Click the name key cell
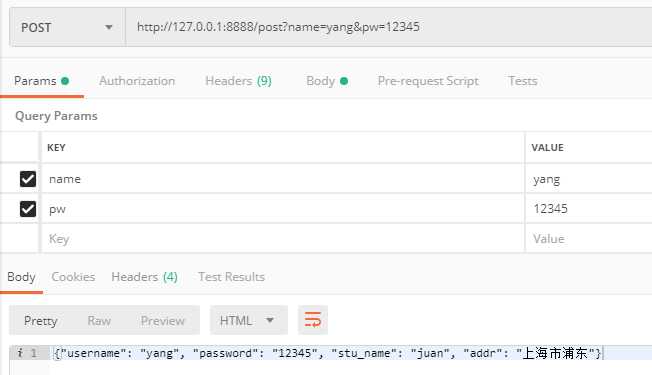652x375 pixels. [x=282, y=179]
